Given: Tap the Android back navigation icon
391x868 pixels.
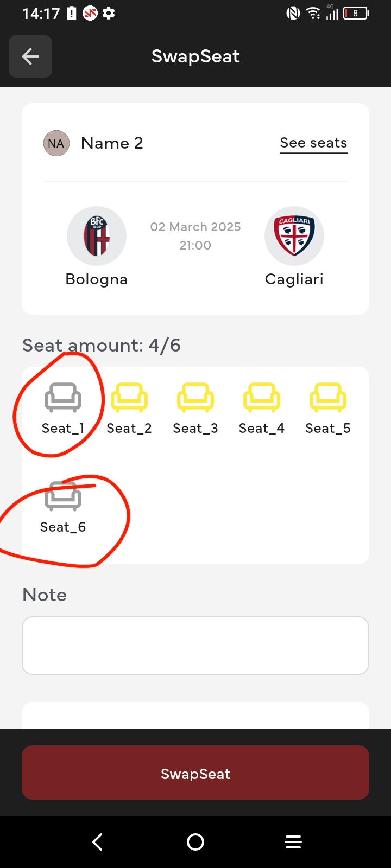Looking at the screenshot, I should tap(98, 842).
